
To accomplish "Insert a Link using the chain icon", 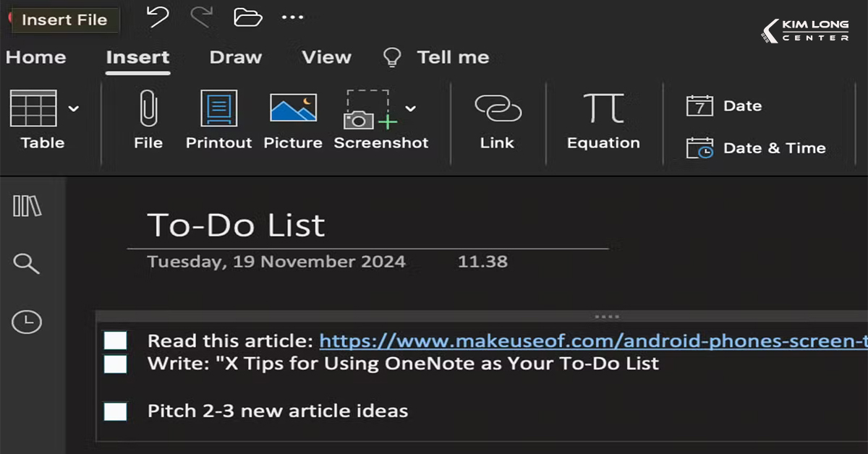I will 497,110.
